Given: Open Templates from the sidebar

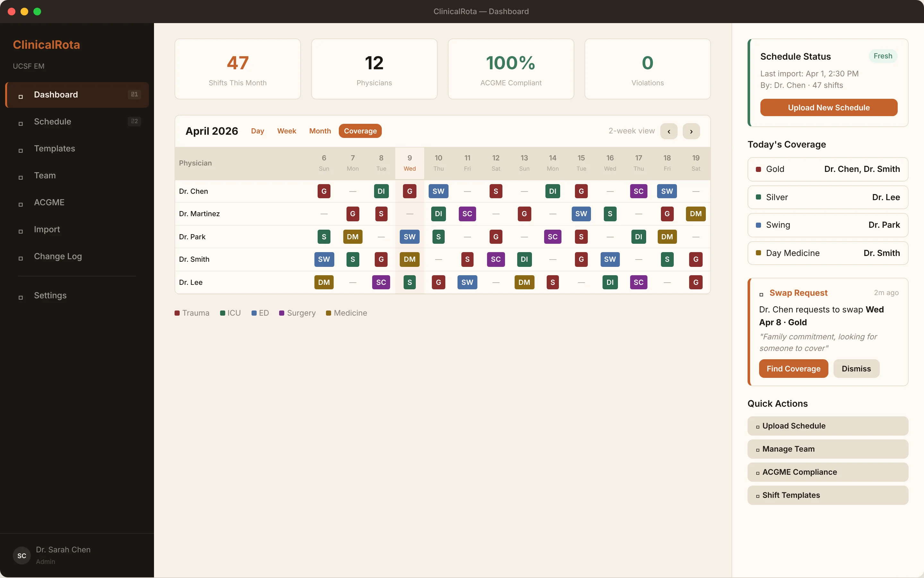Looking at the screenshot, I should (54, 148).
